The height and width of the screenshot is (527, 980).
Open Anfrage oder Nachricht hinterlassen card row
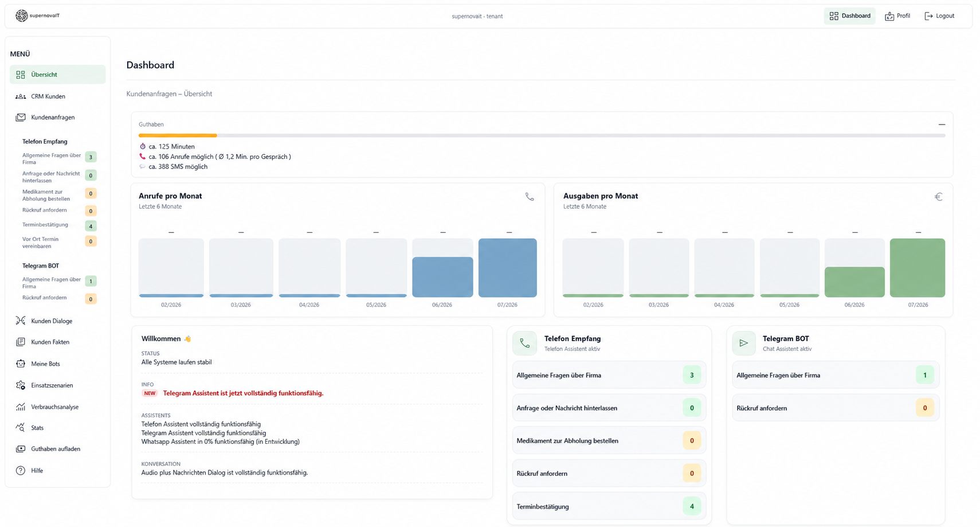tap(609, 408)
